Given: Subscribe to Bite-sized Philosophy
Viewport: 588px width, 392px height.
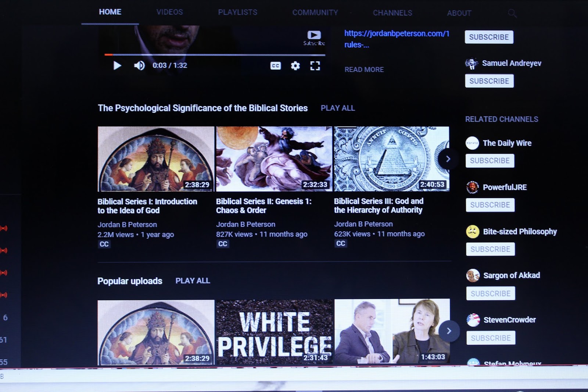Looking at the screenshot, I should (x=491, y=249).
